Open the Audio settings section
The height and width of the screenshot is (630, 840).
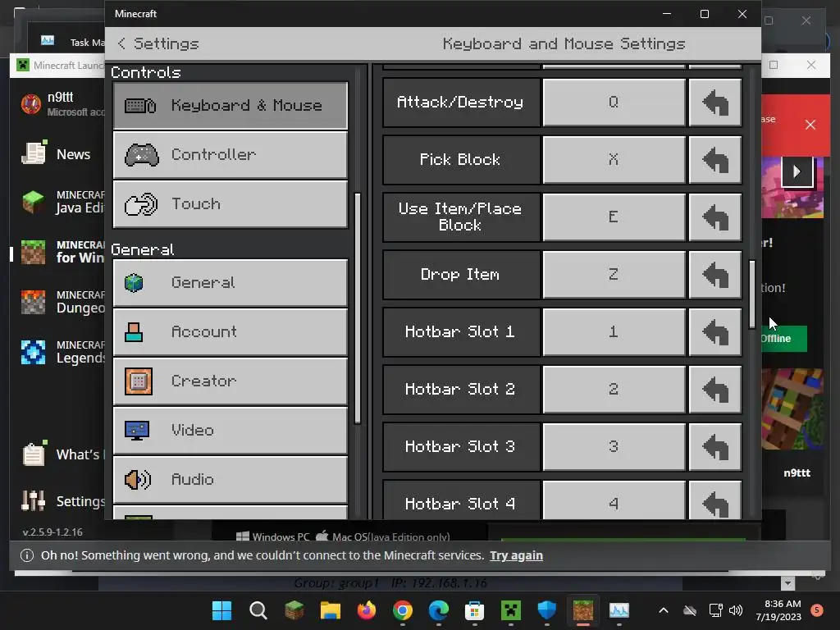click(x=231, y=479)
